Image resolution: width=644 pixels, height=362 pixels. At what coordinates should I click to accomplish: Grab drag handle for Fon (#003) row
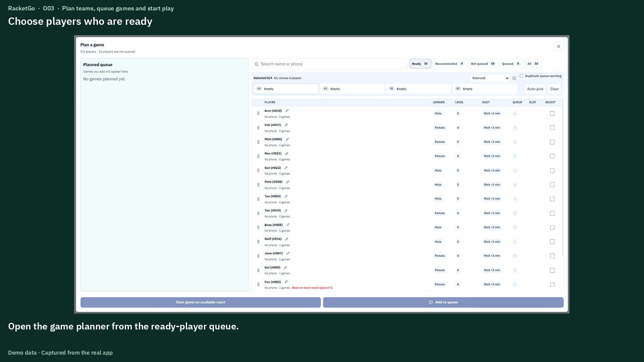258,285
